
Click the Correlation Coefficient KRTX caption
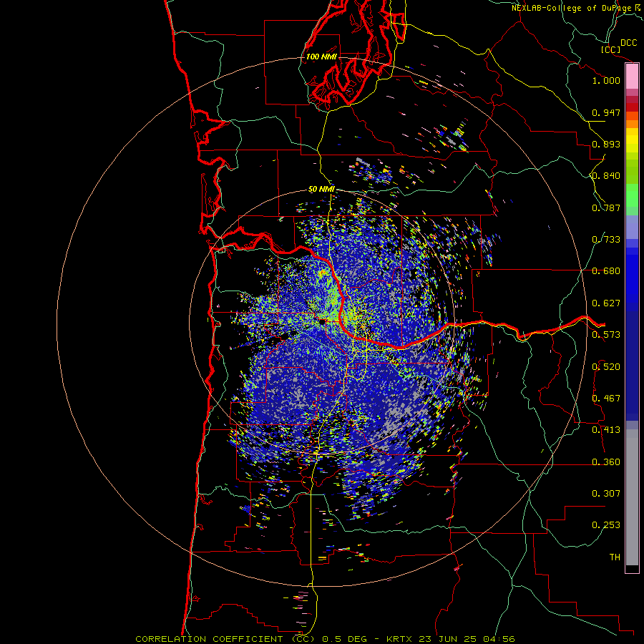point(325,639)
